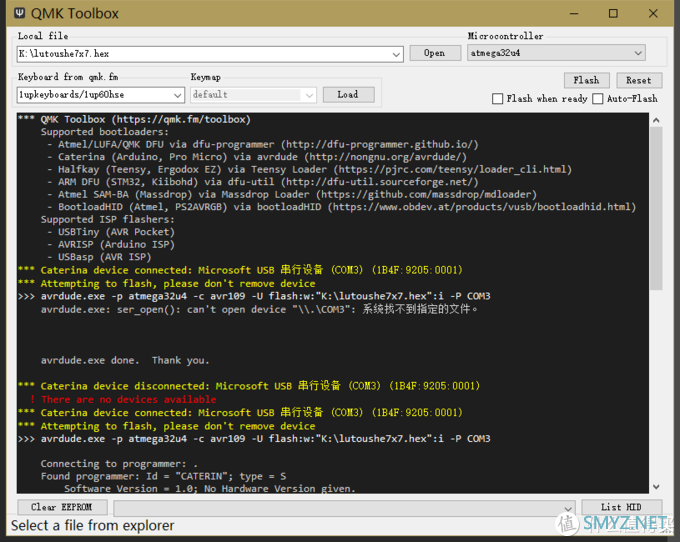Viewport: 680px width, 542px height.
Task: Click the 'Connecting to programmer: .' log line
Action: (x=119, y=464)
